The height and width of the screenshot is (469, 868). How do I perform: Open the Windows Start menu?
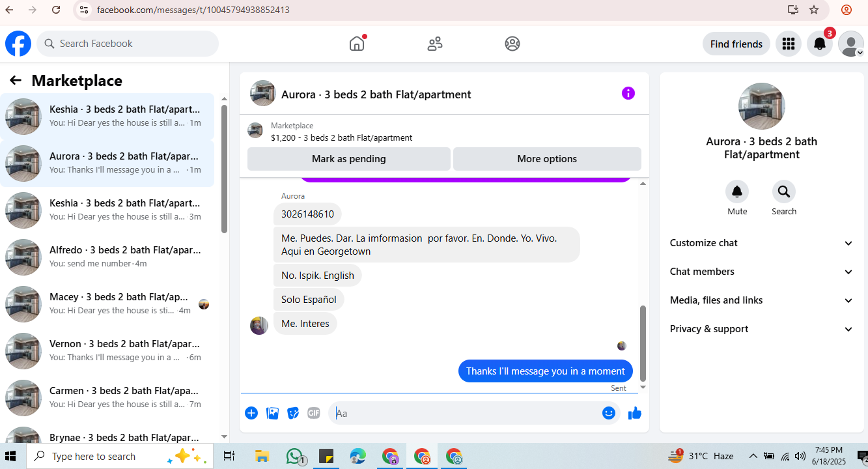point(10,456)
